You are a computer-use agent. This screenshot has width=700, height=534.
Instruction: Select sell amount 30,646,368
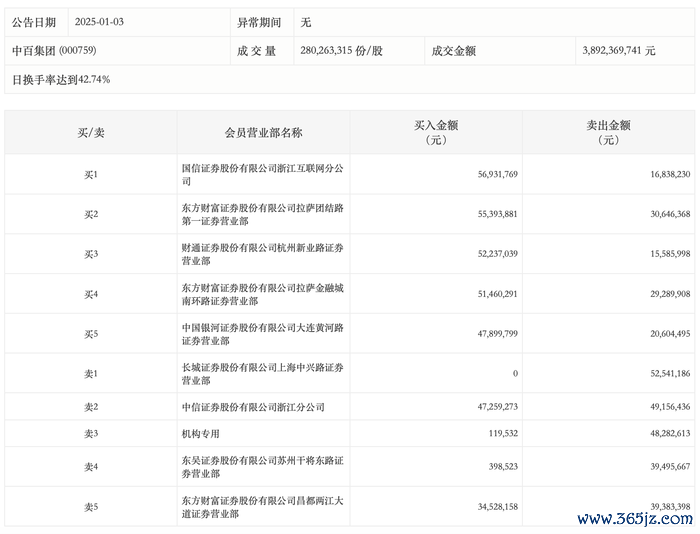670,214
